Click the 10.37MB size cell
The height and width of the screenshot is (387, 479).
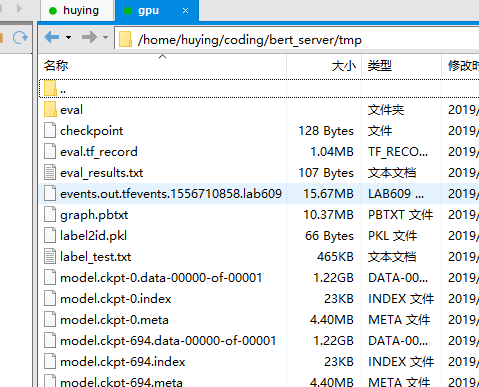pyautogui.click(x=328, y=215)
